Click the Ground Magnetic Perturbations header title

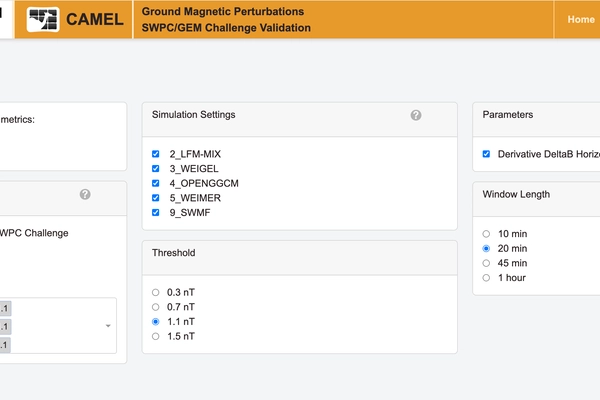pyautogui.click(x=223, y=11)
